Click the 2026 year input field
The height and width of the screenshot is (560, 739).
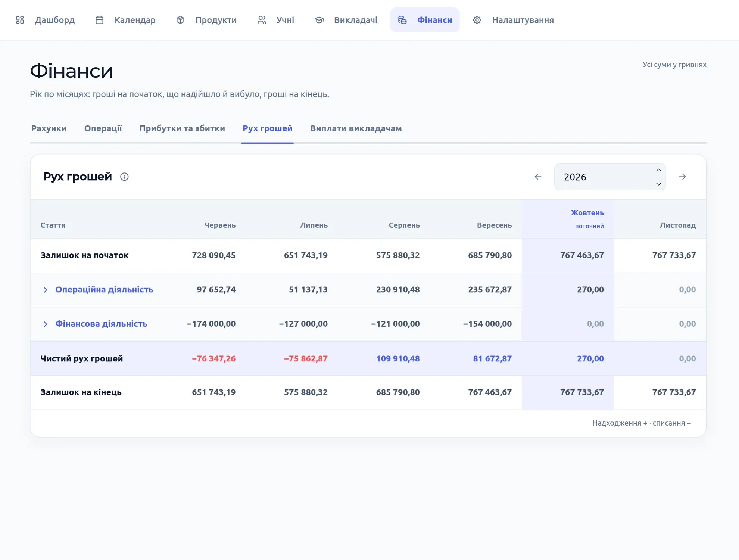[603, 177]
